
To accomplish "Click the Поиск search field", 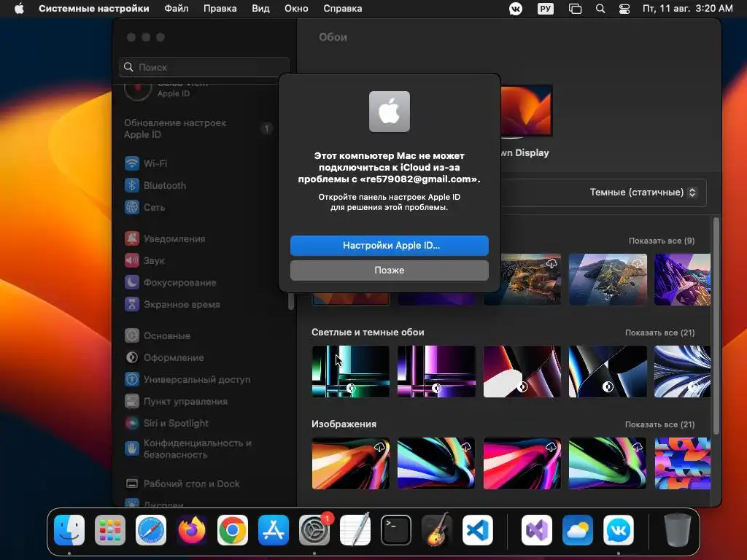I will coord(204,67).
